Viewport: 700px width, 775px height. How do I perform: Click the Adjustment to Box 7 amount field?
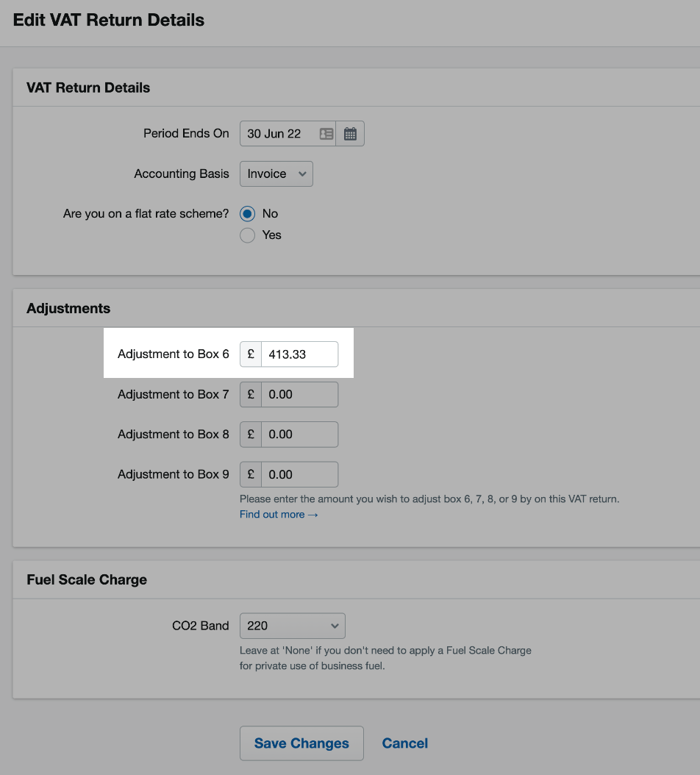[300, 394]
